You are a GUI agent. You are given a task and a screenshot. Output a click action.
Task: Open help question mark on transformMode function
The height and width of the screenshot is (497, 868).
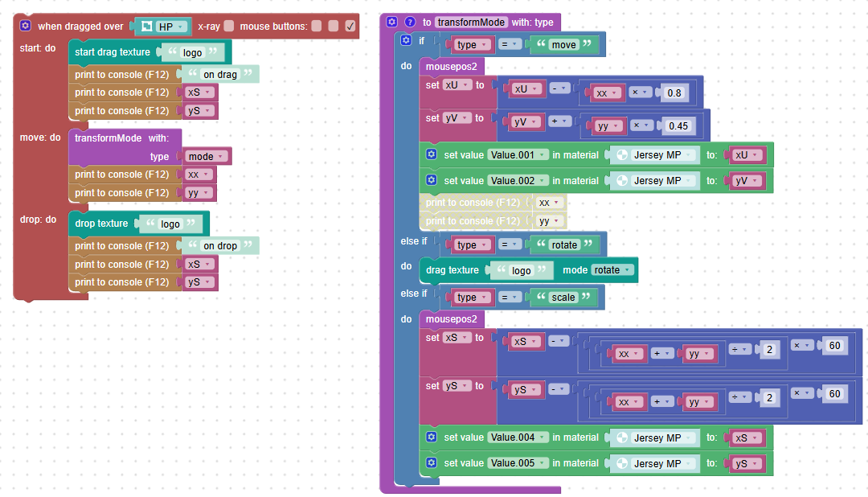[x=410, y=22]
